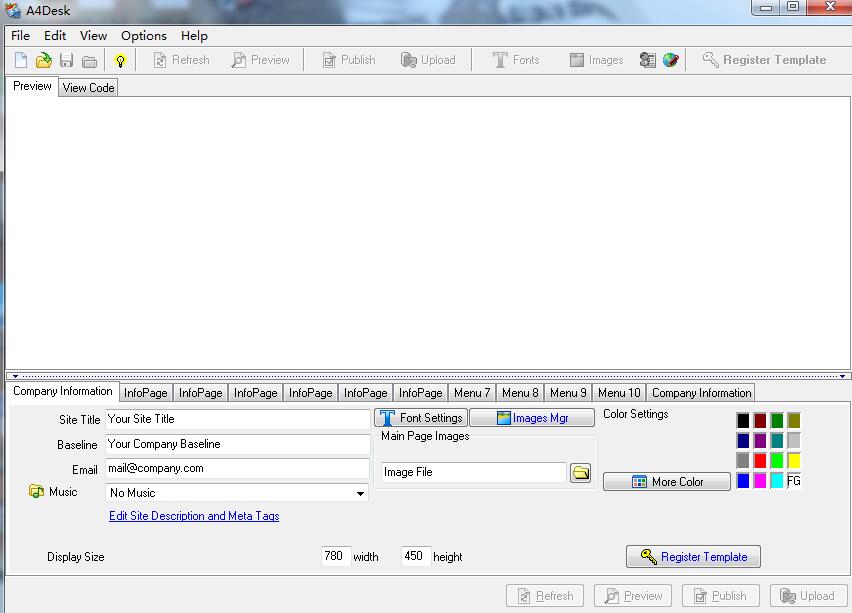
Task: Select the last Company Information tab
Action: (x=701, y=393)
